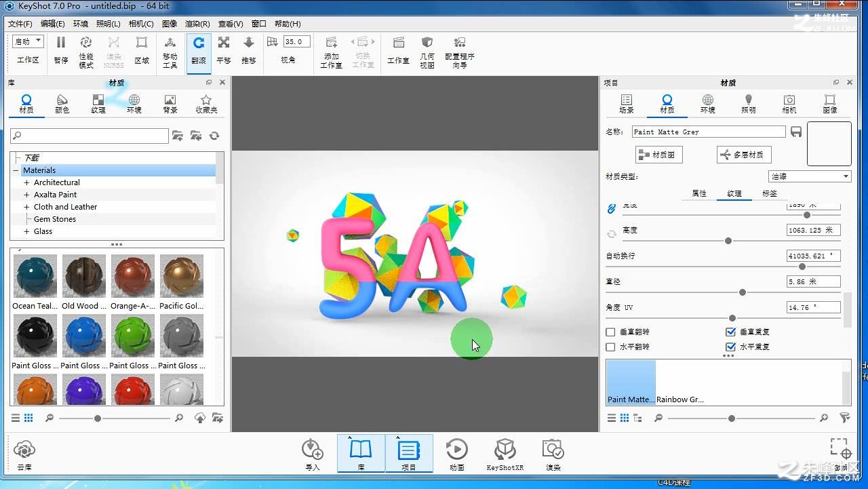Toggle the 项目 project panel
Screen dimensions: 868x489
[409, 454]
